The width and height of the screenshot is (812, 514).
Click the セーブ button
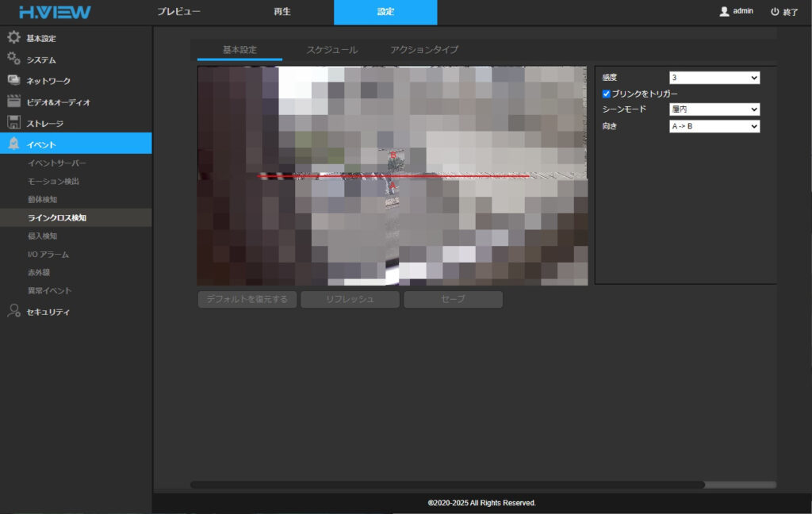pos(453,299)
